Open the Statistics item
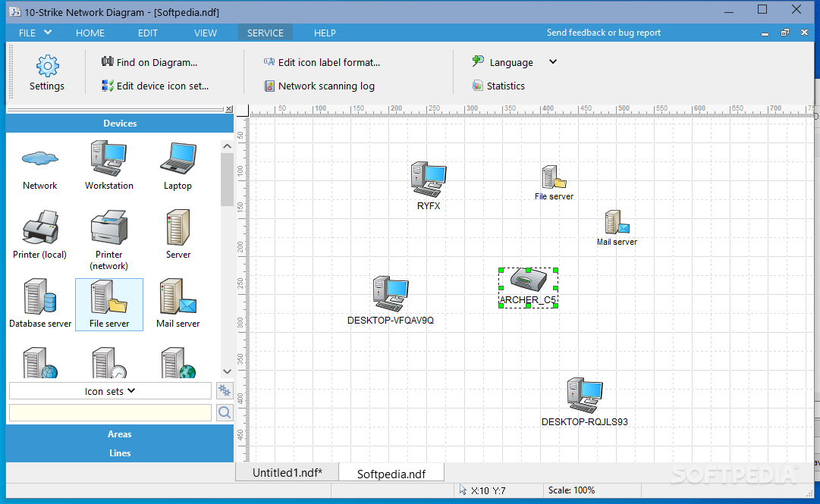 coord(498,86)
